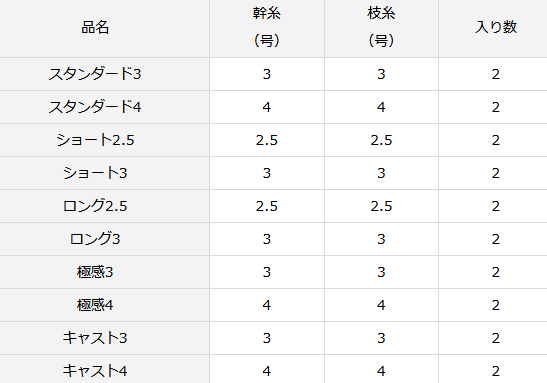
Task: Select the 枝糸 value for ロング2.5
Action: [381, 206]
